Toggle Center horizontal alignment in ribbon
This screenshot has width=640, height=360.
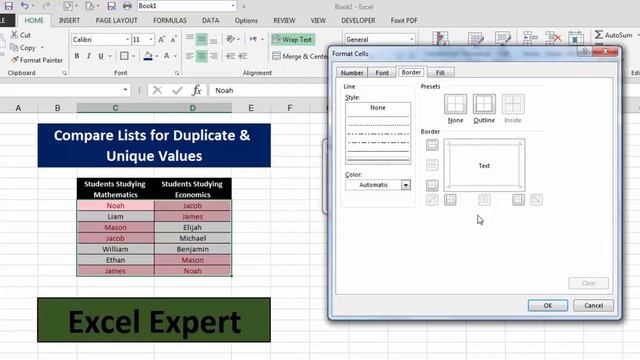(x=202, y=56)
